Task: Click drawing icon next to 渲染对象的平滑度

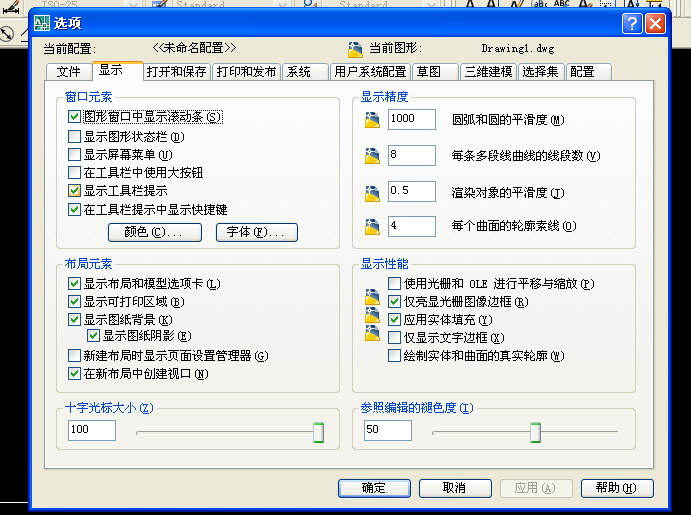Action: coord(372,193)
